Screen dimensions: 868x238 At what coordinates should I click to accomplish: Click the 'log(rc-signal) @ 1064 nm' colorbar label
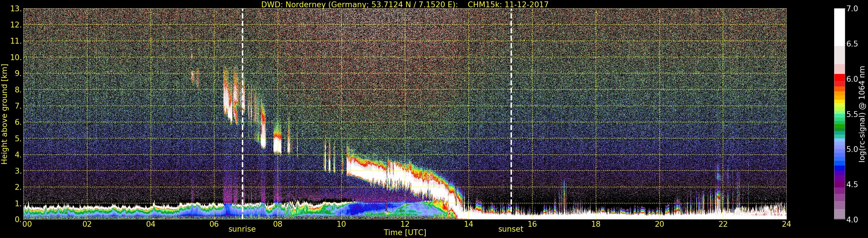863,114
